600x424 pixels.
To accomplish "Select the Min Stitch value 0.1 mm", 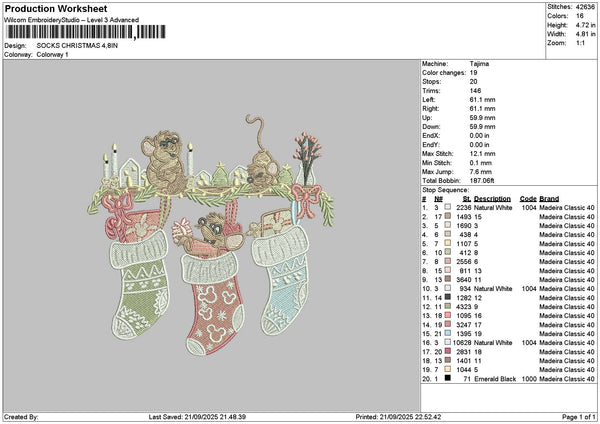I will (481, 163).
